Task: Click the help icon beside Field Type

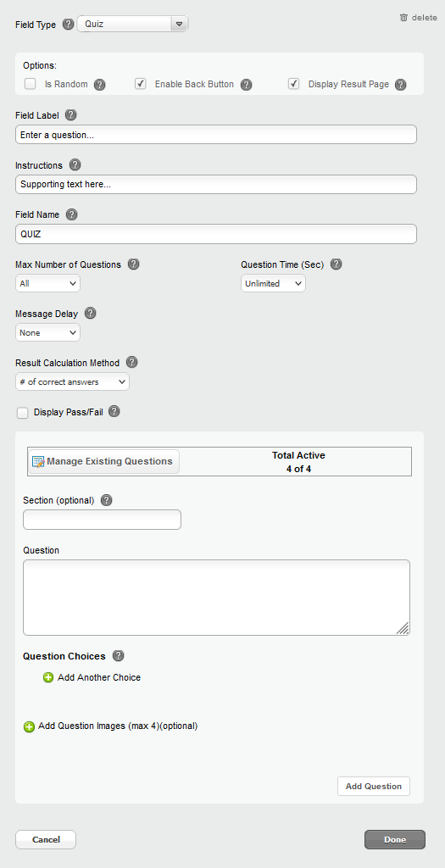Action: point(68,25)
